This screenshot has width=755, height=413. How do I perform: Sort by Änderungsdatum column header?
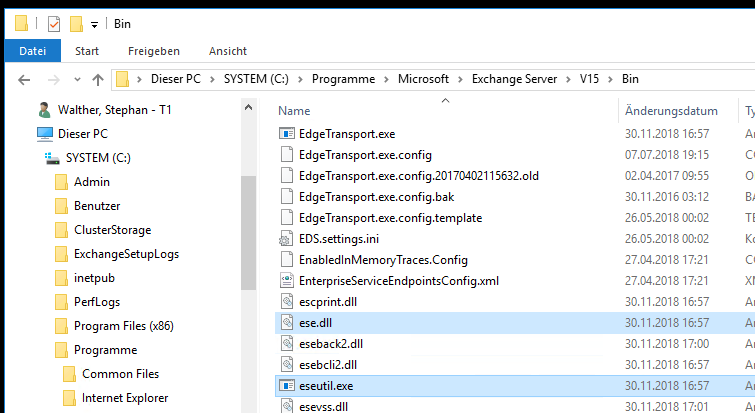click(671, 111)
